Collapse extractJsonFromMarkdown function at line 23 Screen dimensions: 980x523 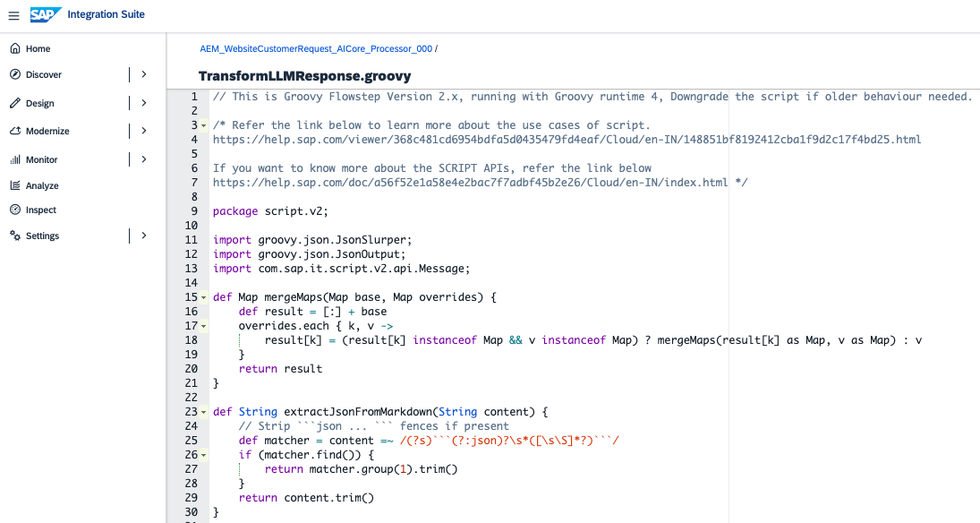click(x=204, y=412)
